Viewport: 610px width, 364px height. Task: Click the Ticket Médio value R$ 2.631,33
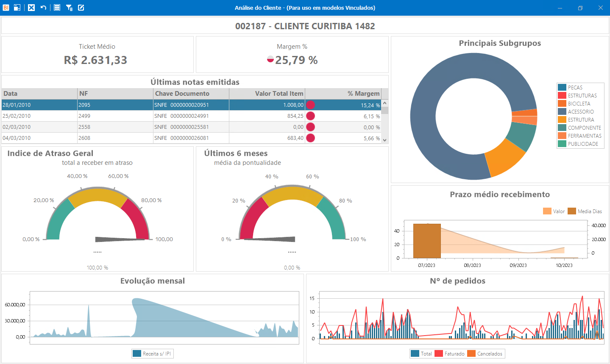tap(96, 60)
